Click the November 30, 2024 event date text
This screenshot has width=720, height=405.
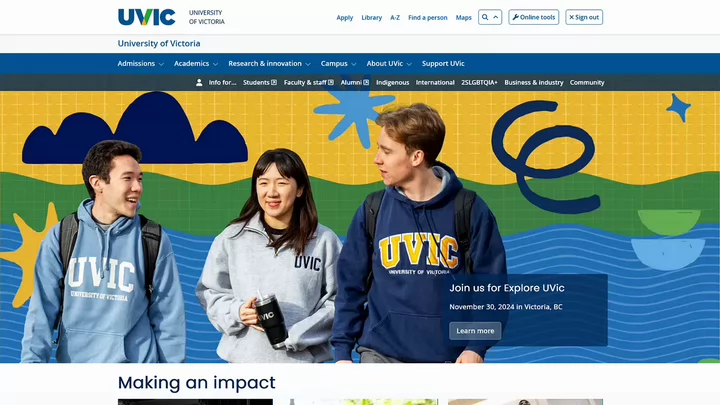point(506,307)
